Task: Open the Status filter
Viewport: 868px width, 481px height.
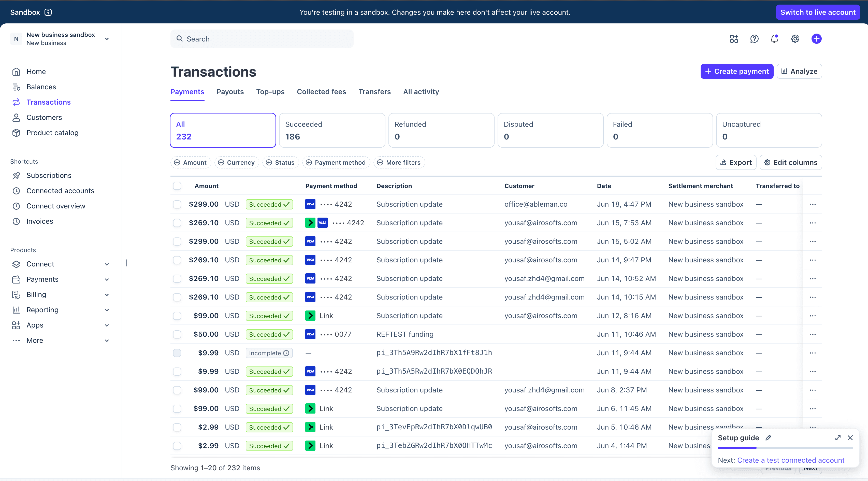Action: click(280, 162)
